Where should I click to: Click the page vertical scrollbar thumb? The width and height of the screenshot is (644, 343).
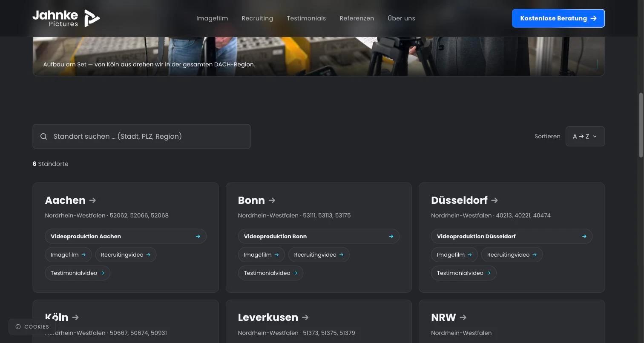coord(641,126)
